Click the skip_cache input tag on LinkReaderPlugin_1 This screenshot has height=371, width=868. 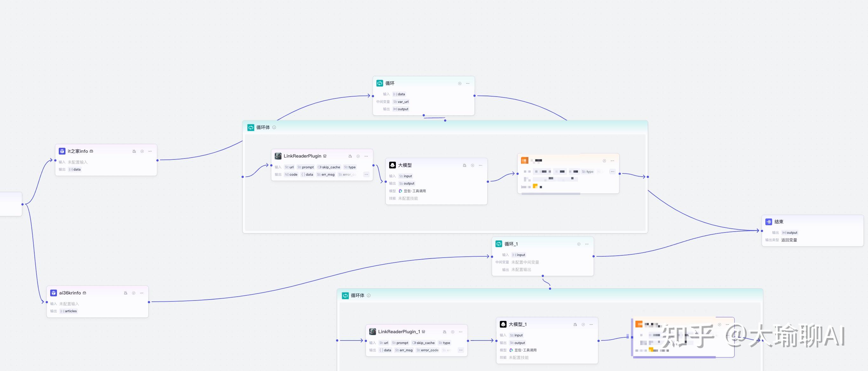pos(423,343)
